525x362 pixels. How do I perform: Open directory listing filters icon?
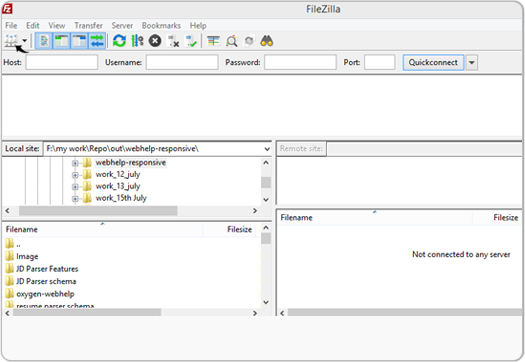click(213, 41)
